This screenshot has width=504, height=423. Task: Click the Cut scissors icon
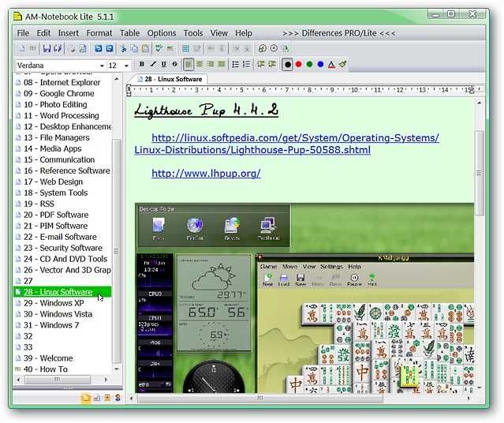click(x=123, y=49)
